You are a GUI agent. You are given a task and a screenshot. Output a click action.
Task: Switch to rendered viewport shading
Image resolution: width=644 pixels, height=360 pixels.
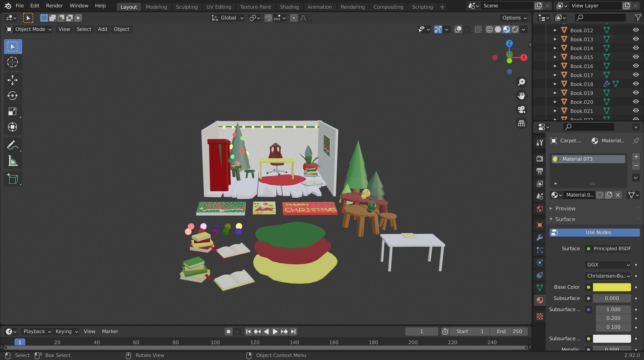[x=515, y=30]
